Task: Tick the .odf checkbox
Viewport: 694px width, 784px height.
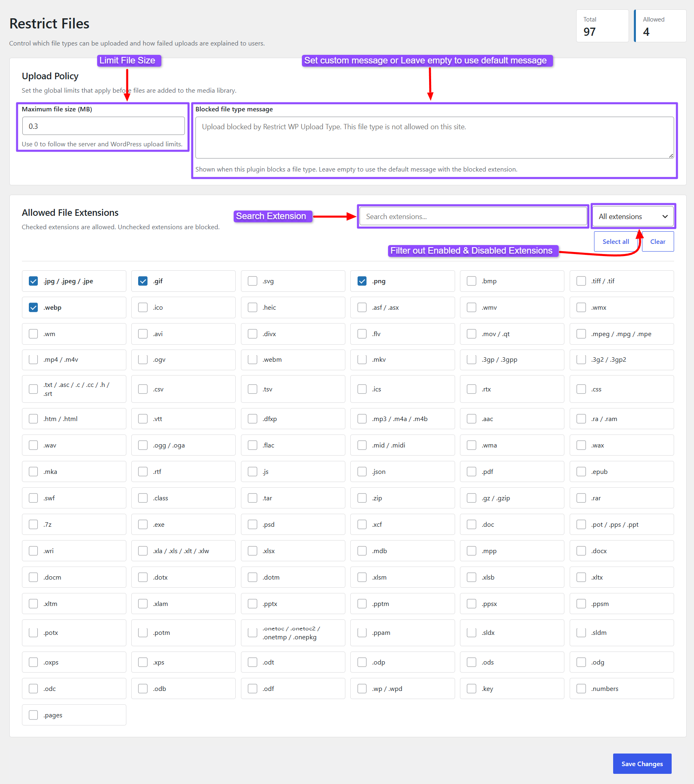Action: pyautogui.click(x=252, y=689)
